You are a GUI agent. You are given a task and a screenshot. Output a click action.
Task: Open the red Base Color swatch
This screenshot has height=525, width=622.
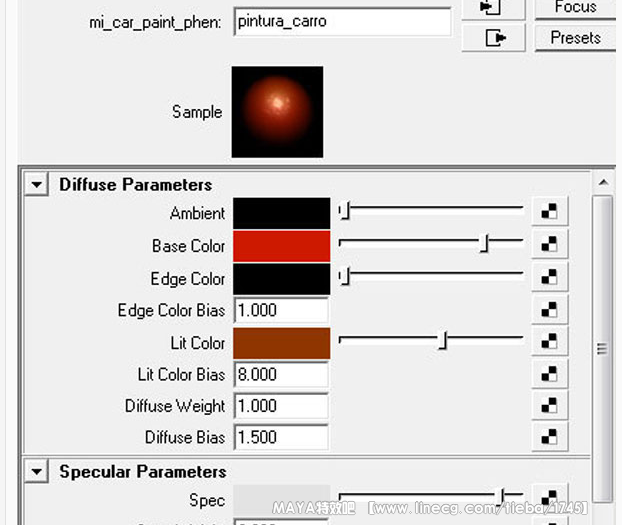coord(281,246)
